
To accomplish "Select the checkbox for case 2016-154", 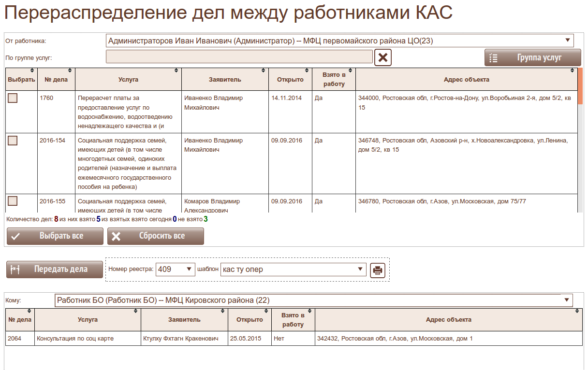I will click(x=13, y=141).
